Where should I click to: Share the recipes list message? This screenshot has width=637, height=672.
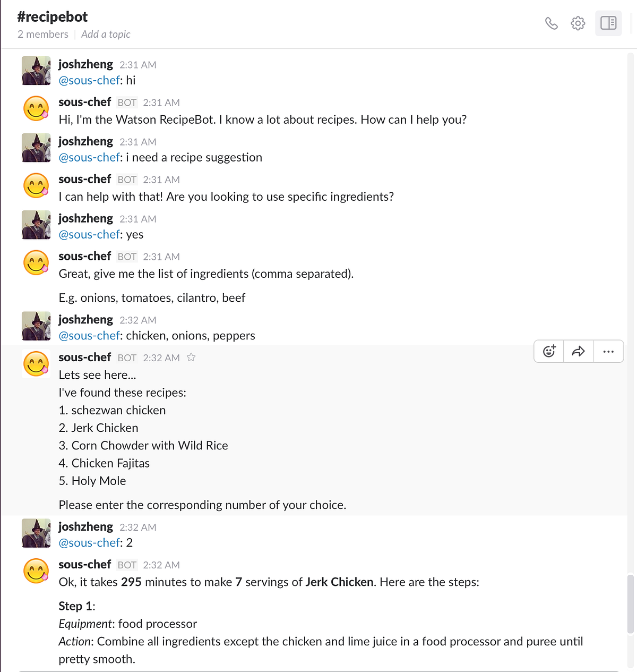coord(578,351)
